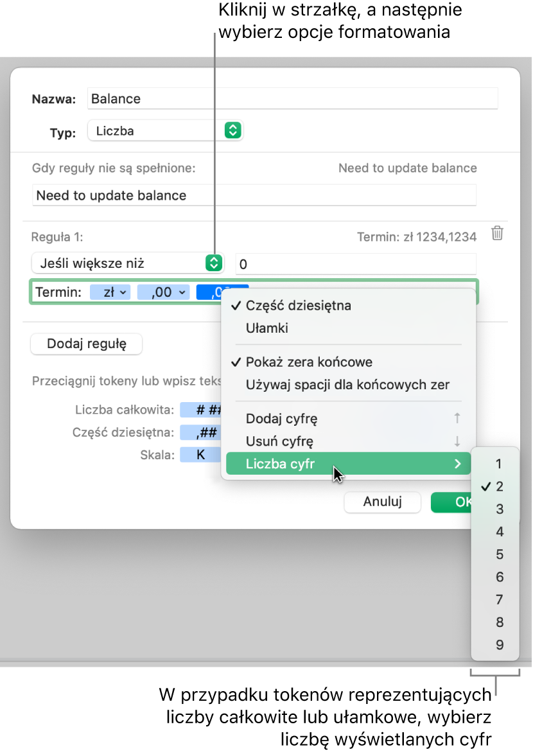
Task: Select 5 digits in submenu
Action: tap(495, 554)
